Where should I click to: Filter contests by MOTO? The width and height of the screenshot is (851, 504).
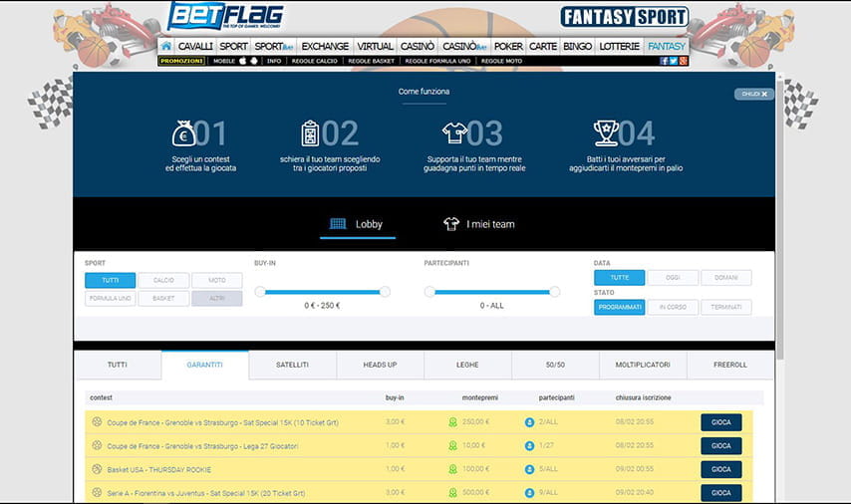tap(217, 280)
